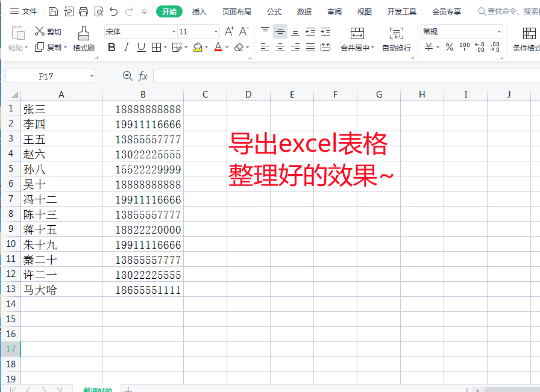Expand Merge Center dropdown arrow
Viewport: 540px width, 392px height.
pyautogui.click(x=372, y=48)
